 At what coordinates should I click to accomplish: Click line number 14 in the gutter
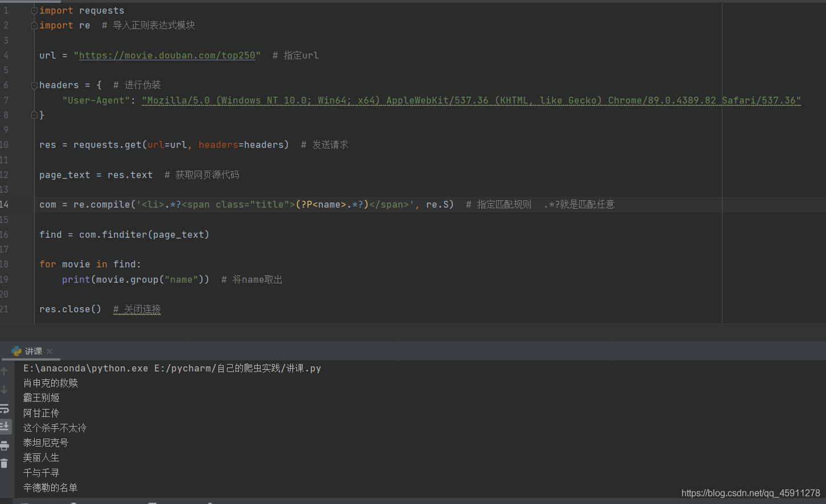click(x=5, y=205)
